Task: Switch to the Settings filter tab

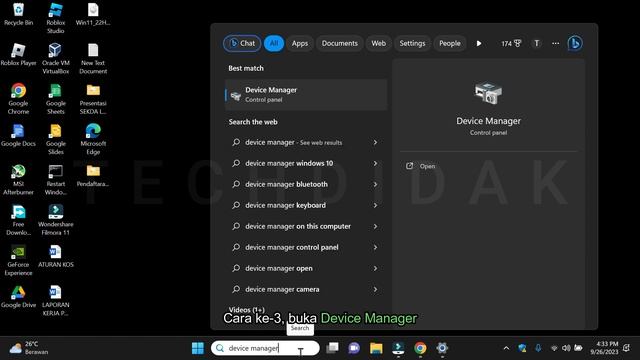Action: tap(412, 43)
